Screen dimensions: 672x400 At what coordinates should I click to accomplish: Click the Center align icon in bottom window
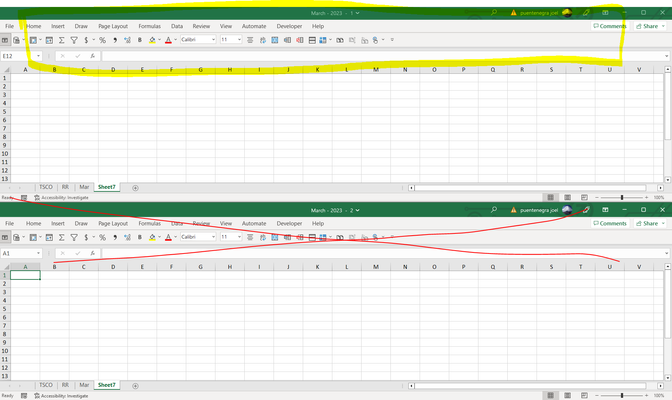point(250,237)
